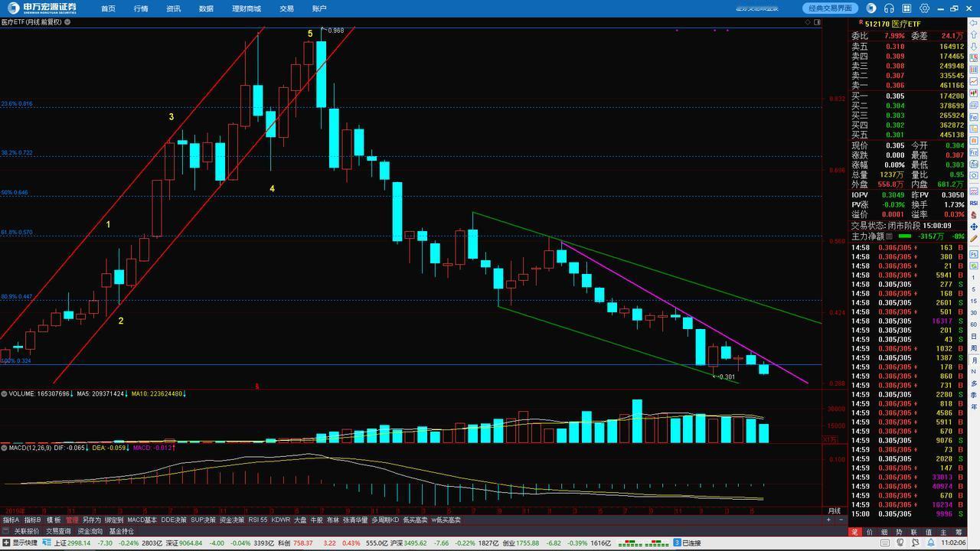980x551 pixels.
Task: Open the 资讯 menu
Action: coord(174,8)
